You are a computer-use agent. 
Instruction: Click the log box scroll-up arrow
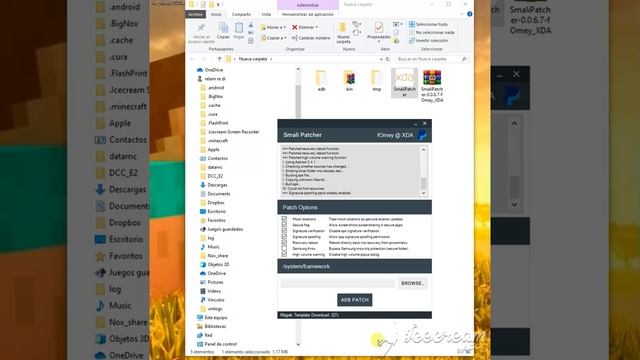[423, 150]
